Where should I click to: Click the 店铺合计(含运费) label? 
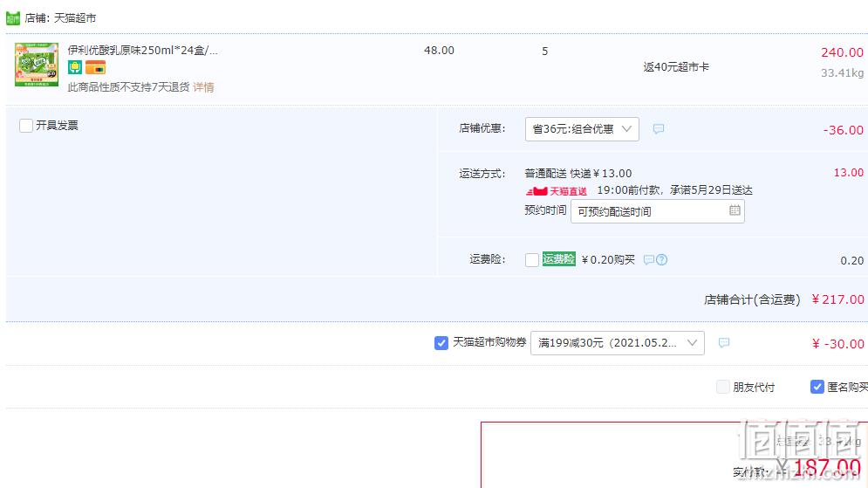(x=752, y=299)
